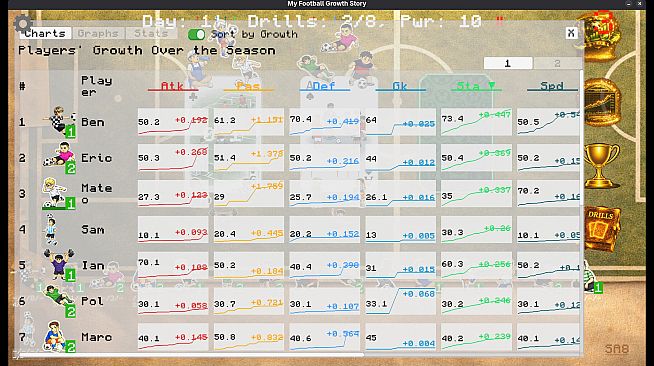Open the gold treasure pot icon

pos(601,38)
